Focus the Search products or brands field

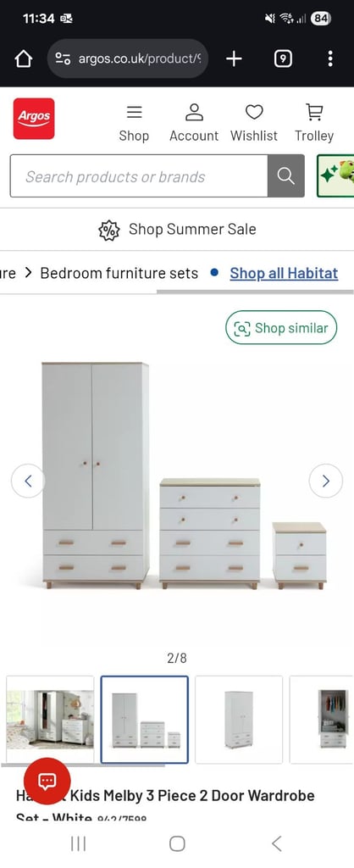139,176
